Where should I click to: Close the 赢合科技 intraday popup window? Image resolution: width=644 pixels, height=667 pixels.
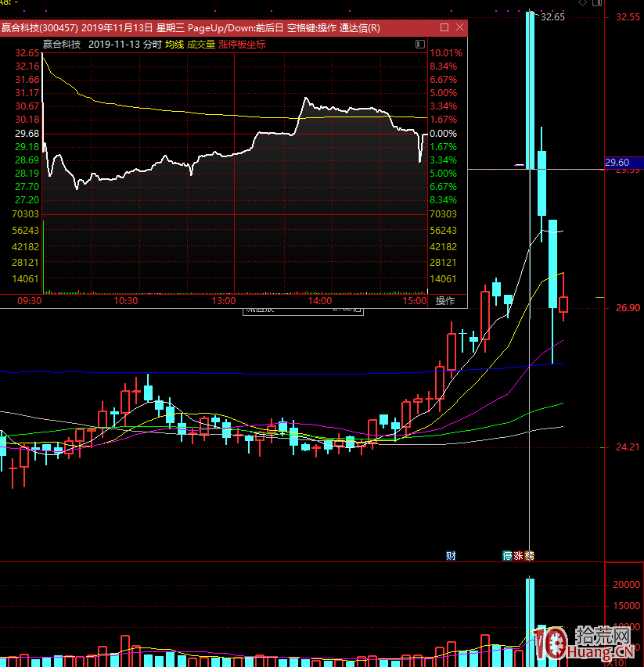(x=459, y=27)
